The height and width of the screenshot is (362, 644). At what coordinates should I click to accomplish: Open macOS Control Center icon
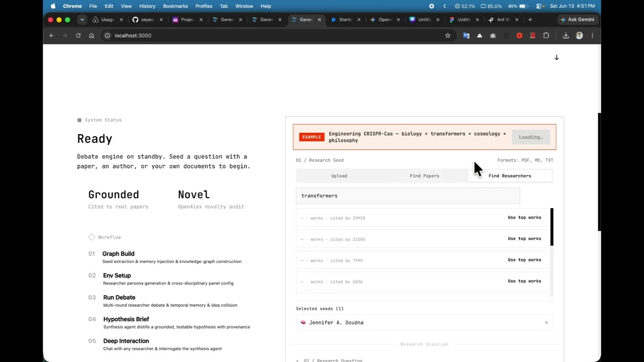[539, 6]
